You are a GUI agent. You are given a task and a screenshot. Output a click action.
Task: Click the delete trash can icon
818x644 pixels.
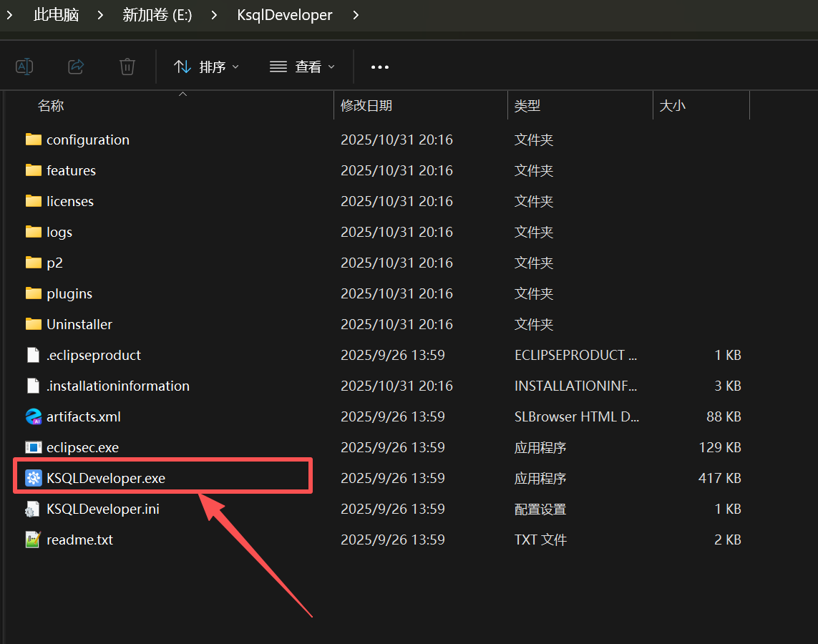pos(127,67)
